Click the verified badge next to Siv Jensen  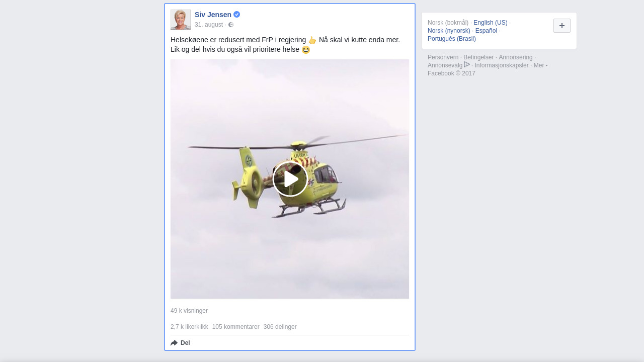(237, 15)
